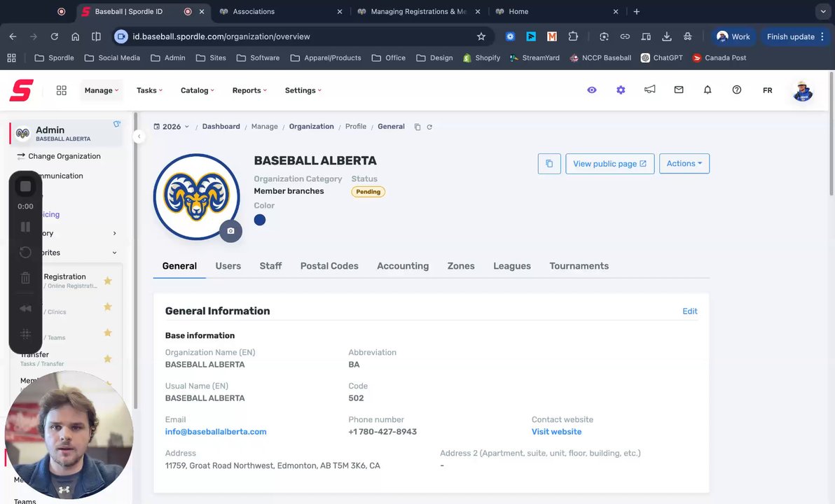Viewport: 835px width, 504px height.
Task: Click the stop recording button
Action: [x=25, y=186]
